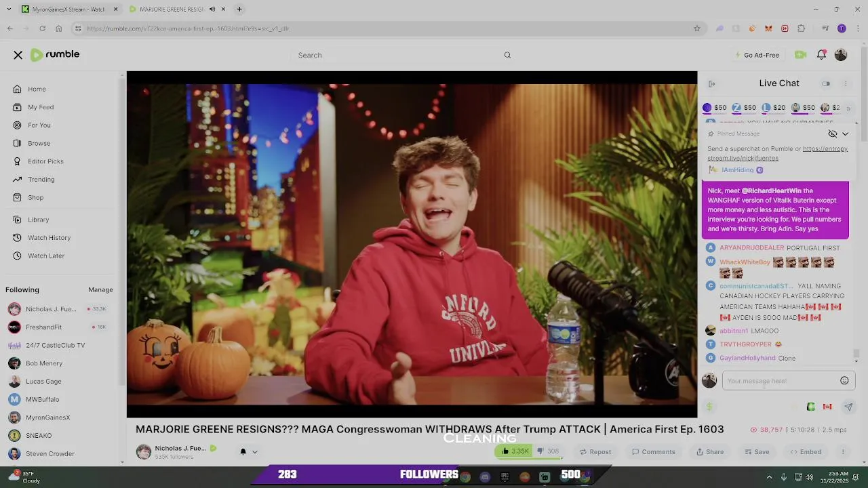Open the notifications bell
Viewport: 868px width, 488px height.
point(821,55)
